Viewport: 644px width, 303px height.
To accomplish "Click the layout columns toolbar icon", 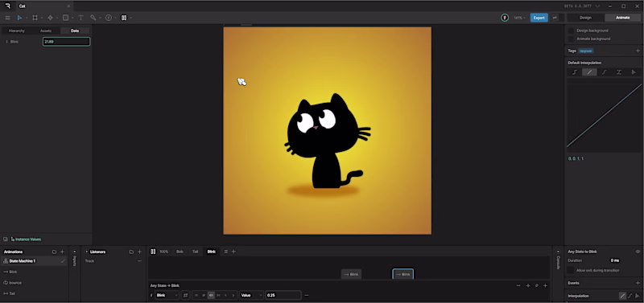I will (124, 18).
